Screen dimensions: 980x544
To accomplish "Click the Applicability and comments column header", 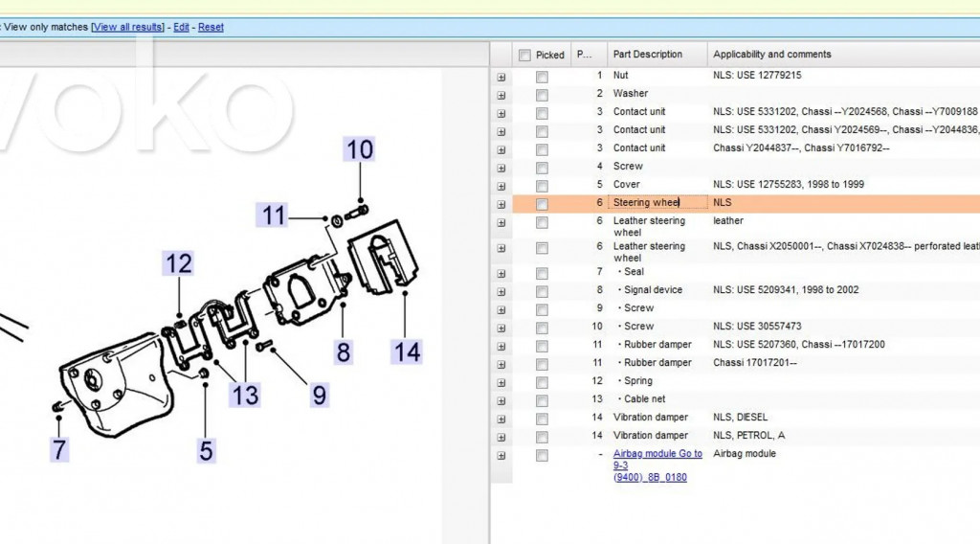I will click(771, 55).
